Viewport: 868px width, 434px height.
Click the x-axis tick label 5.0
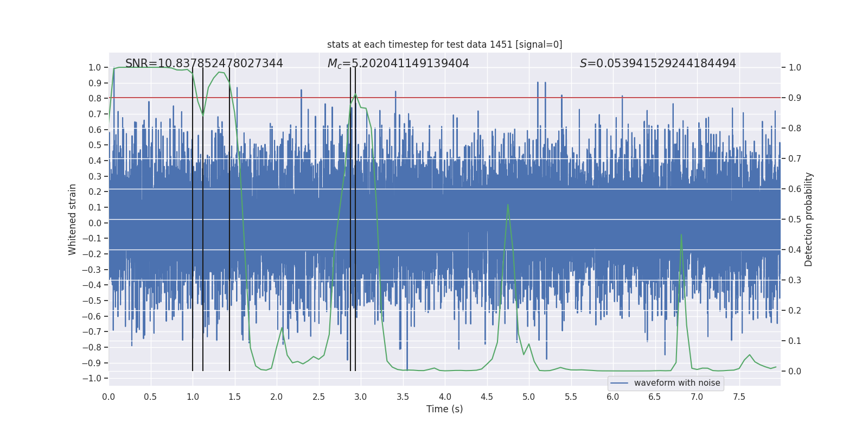(528, 397)
